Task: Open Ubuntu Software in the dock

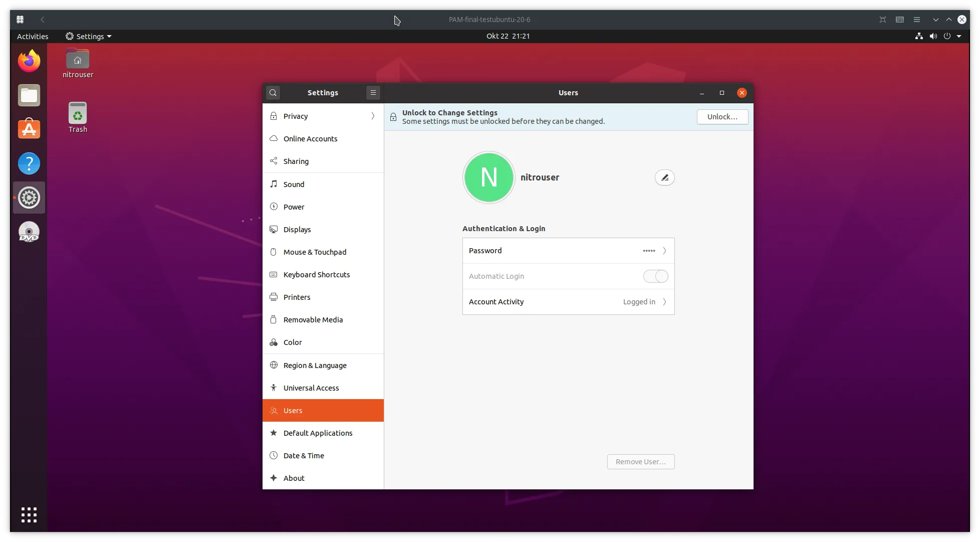Action: point(29,129)
